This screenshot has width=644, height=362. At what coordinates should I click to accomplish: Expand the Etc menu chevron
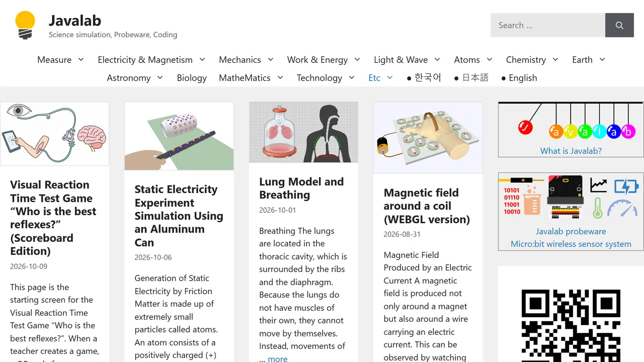point(390,77)
